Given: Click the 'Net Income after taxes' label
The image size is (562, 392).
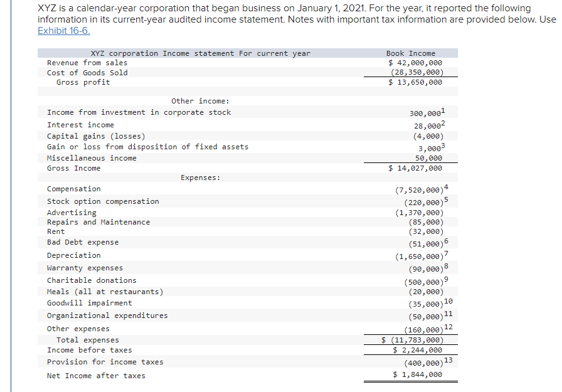Looking at the screenshot, I should (96, 376).
